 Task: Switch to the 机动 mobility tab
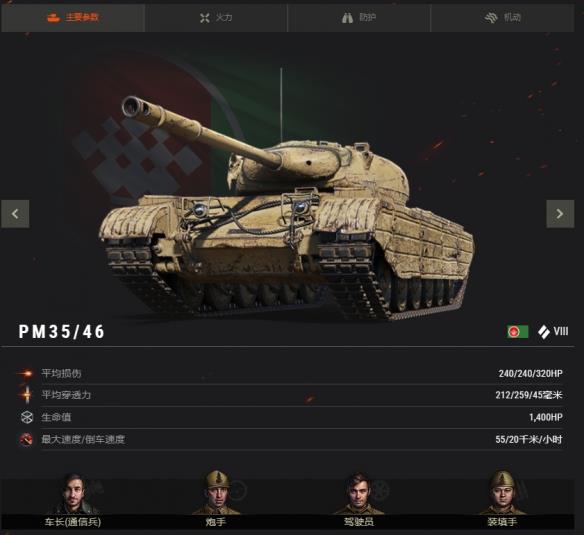502,18
